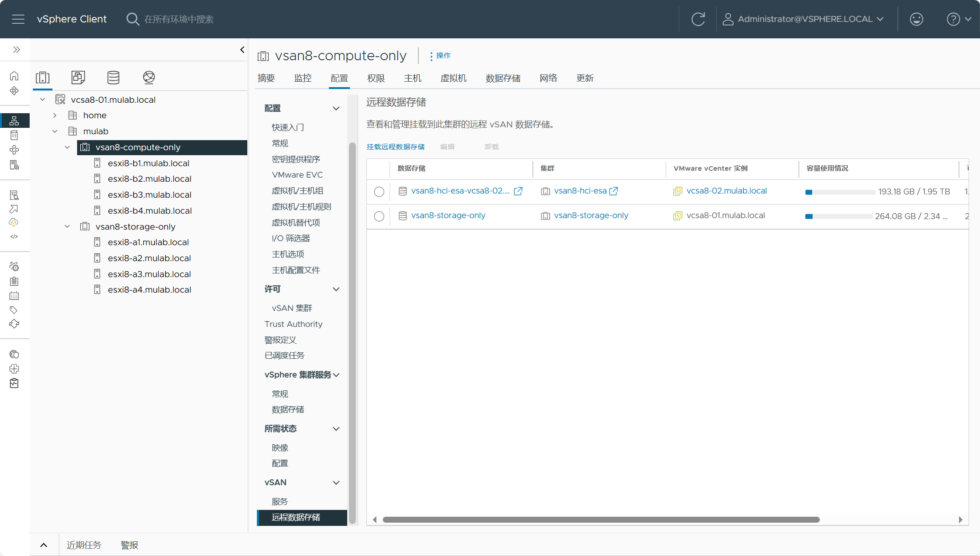This screenshot has width=980, height=556.
Task: Switch to the 主机 tab
Action: tap(412, 78)
